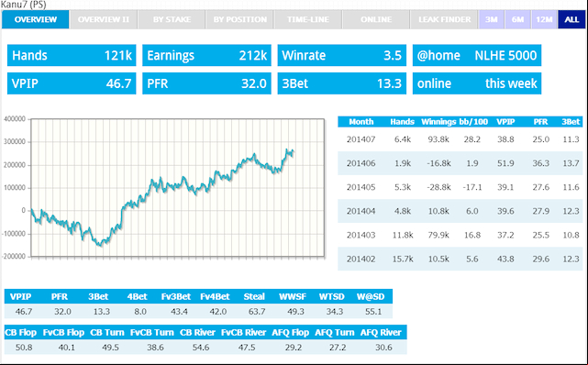Select the 201407 month row
The image size is (588, 365).
pyautogui.click(x=460, y=139)
